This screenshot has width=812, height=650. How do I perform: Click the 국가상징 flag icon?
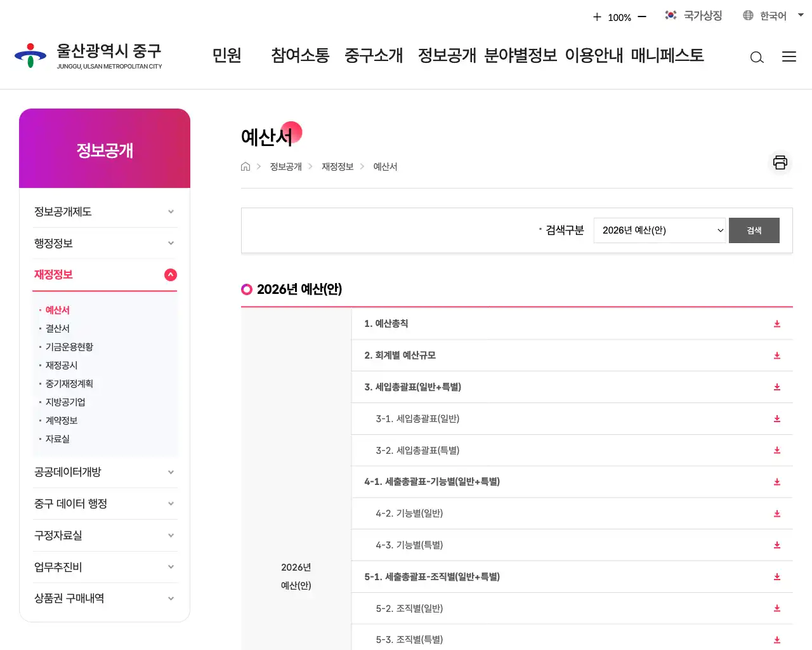[x=671, y=15]
